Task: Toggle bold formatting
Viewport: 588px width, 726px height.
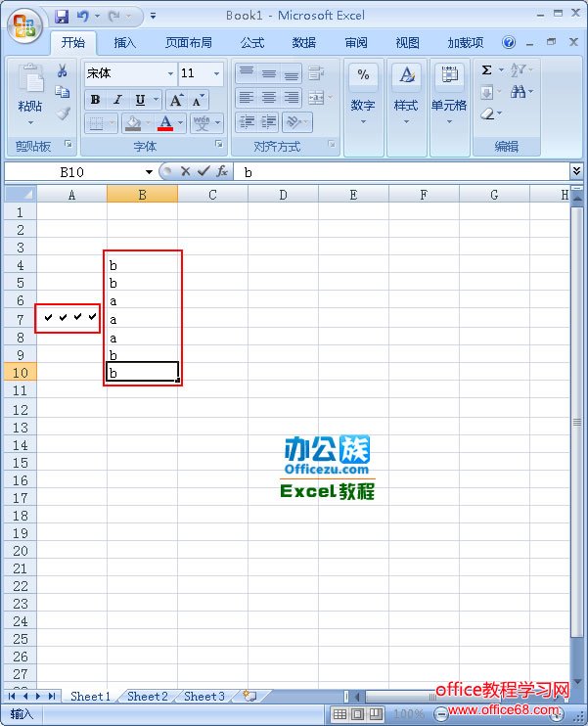Action: pyautogui.click(x=95, y=100)
